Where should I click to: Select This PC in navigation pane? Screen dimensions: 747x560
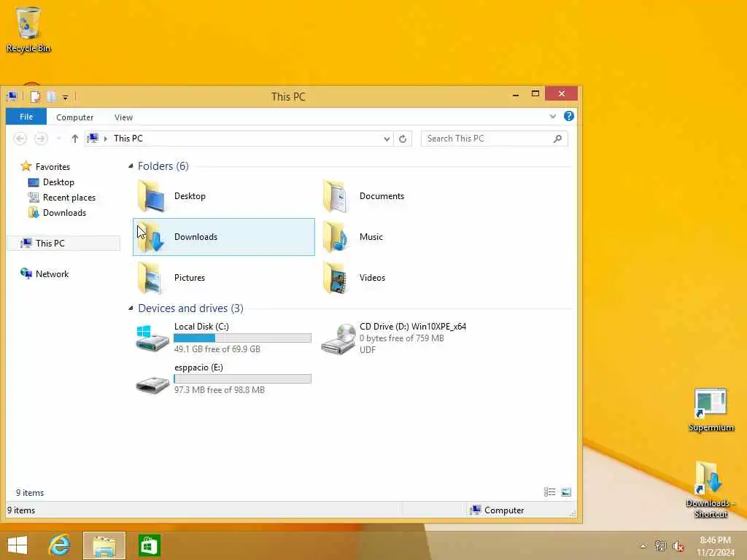pos(63,244)
